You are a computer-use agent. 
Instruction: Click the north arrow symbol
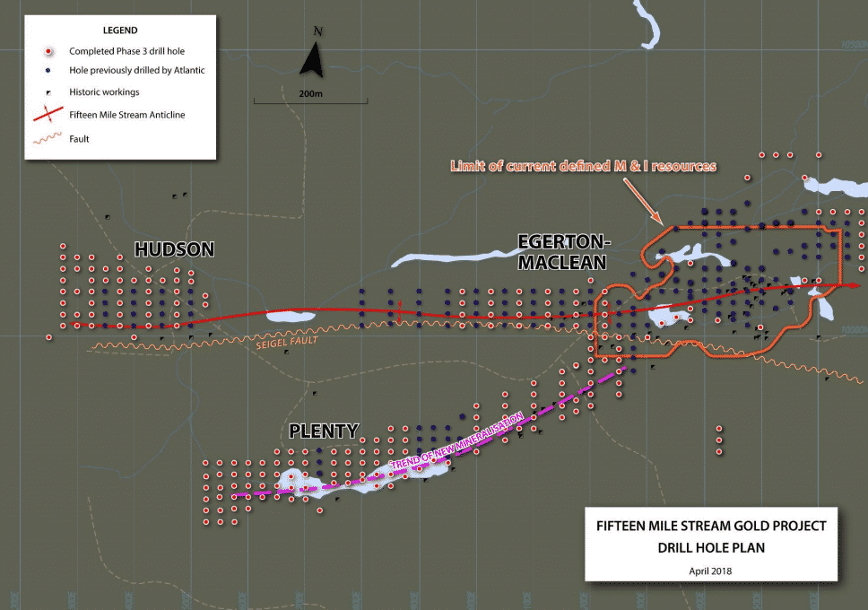pyautogui.click(x=312, y=59)
